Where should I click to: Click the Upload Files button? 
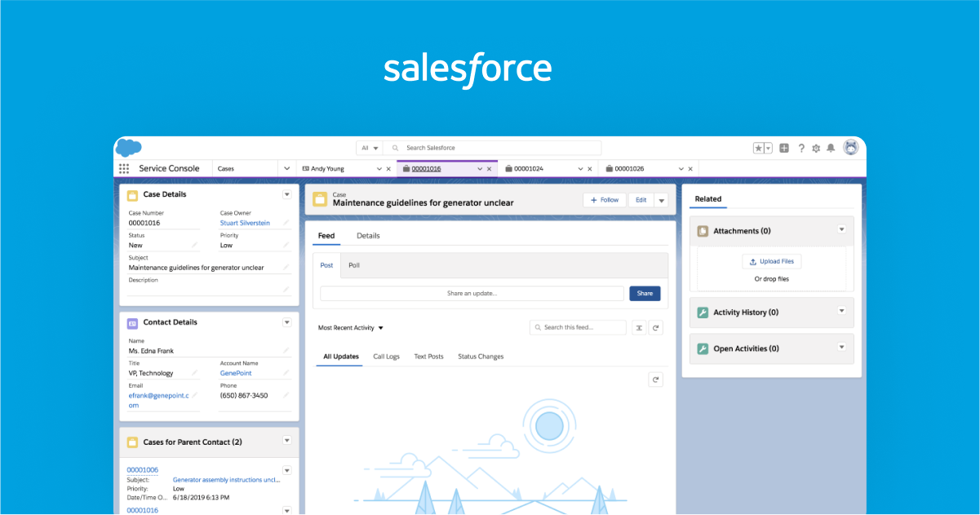pyautogui.click(x=772, y=261)
